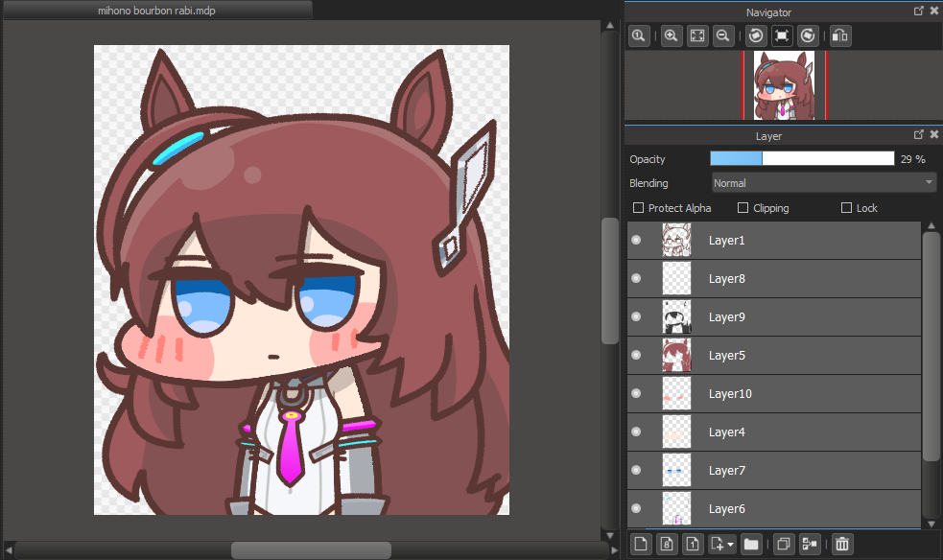Toggle Layer6 visibility
This screenshot has width=943, height=560.
coord(636,509)
